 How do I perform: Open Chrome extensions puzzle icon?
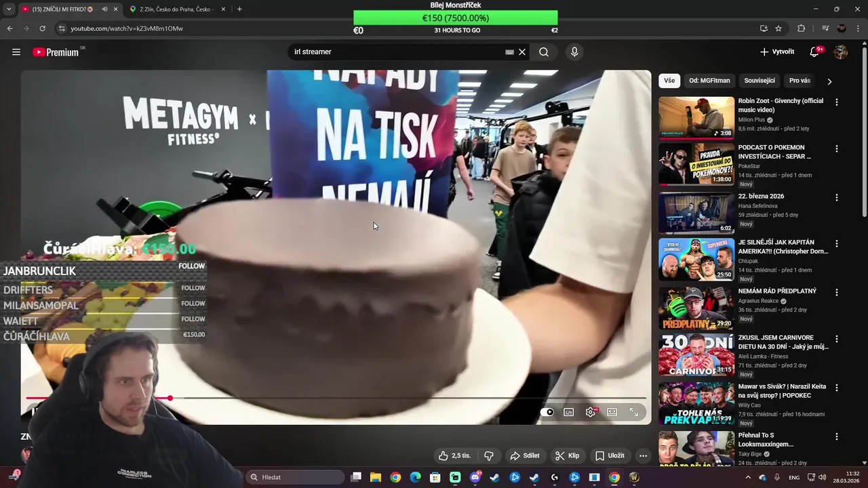801,28
